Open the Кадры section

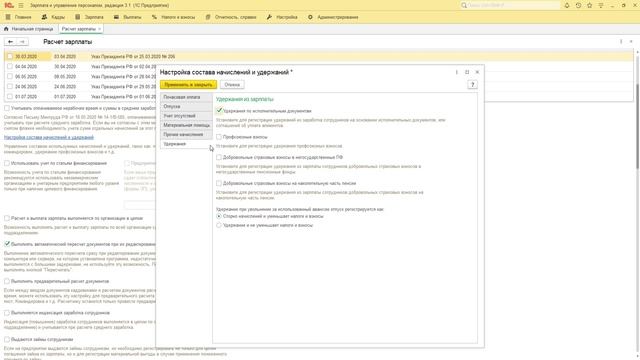[x=53, y=17]
